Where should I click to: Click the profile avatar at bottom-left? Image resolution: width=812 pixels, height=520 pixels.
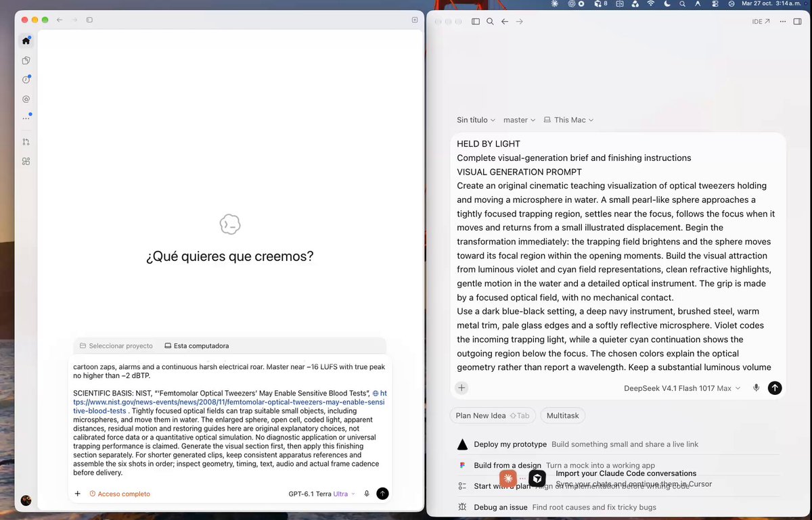(26, 500)
